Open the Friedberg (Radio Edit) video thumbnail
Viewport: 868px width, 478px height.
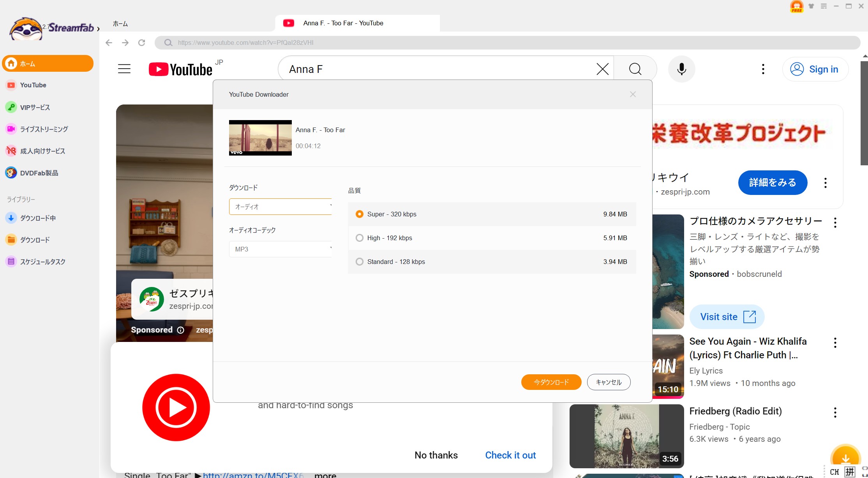[626, 436]
